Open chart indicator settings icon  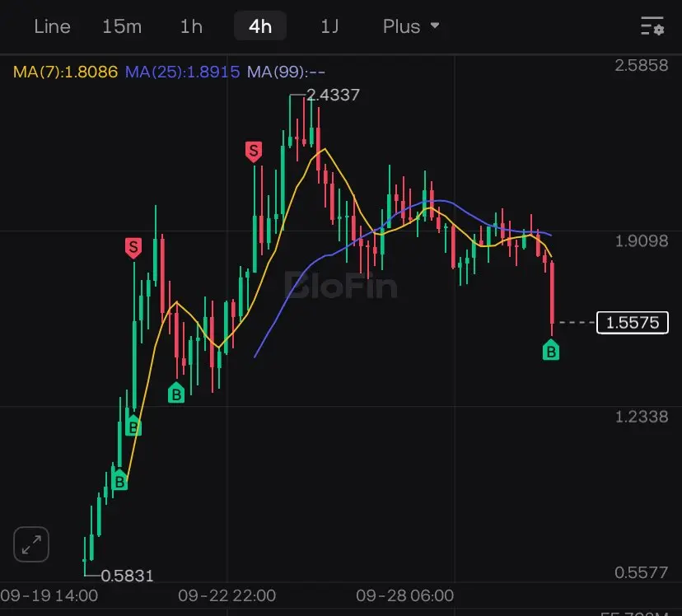pyautogui.click(x=652, y=26)
